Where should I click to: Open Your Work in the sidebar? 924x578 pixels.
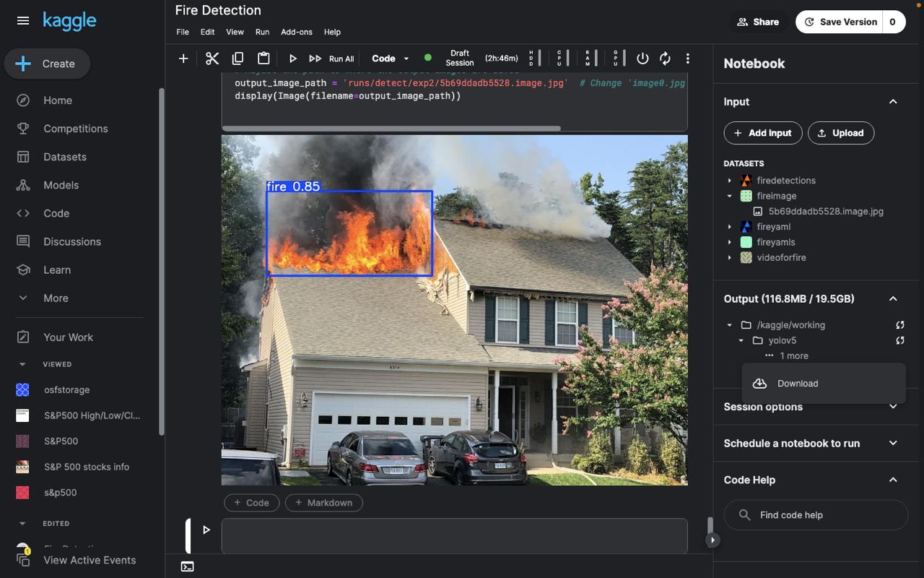click(x=68, y=337)
